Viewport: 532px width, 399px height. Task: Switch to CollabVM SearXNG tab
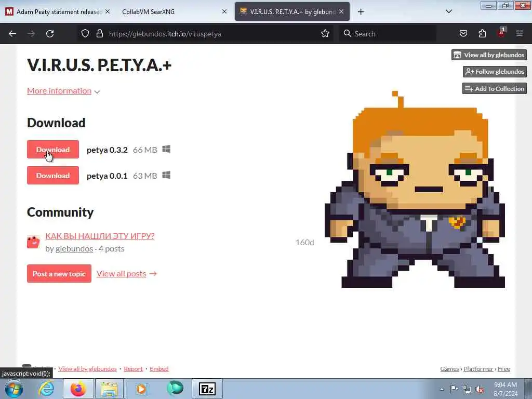[x=173, y=12]
